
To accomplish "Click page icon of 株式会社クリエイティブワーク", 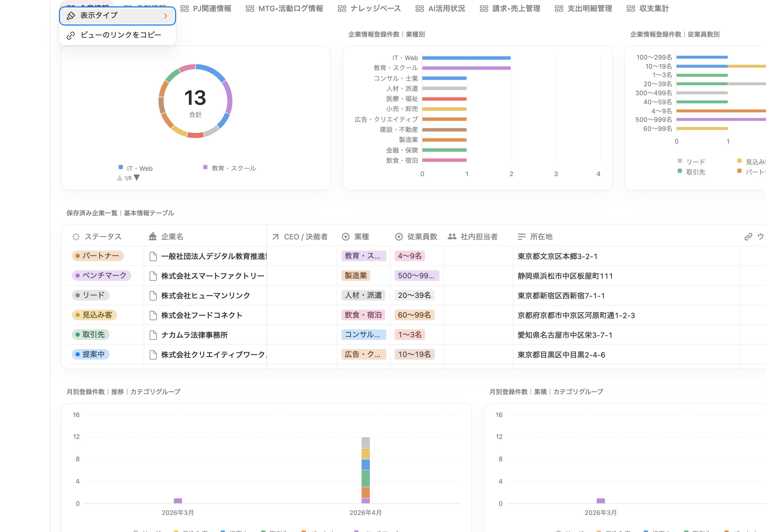I will (153, 355).
